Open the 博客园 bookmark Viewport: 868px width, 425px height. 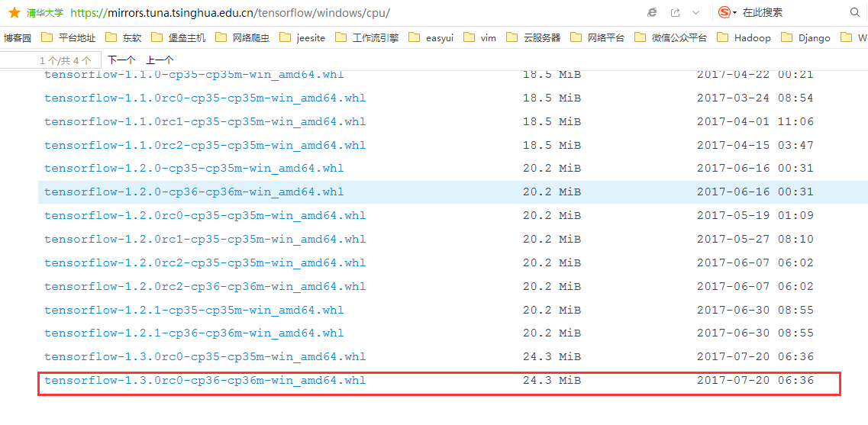pos(17,37)
